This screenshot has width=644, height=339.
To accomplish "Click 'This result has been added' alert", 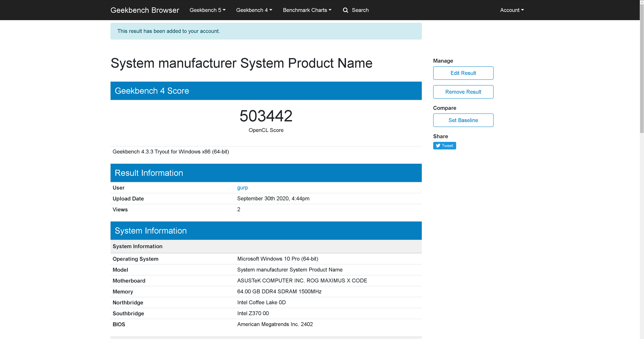I will pyautogui.click(x=266, y=31).
